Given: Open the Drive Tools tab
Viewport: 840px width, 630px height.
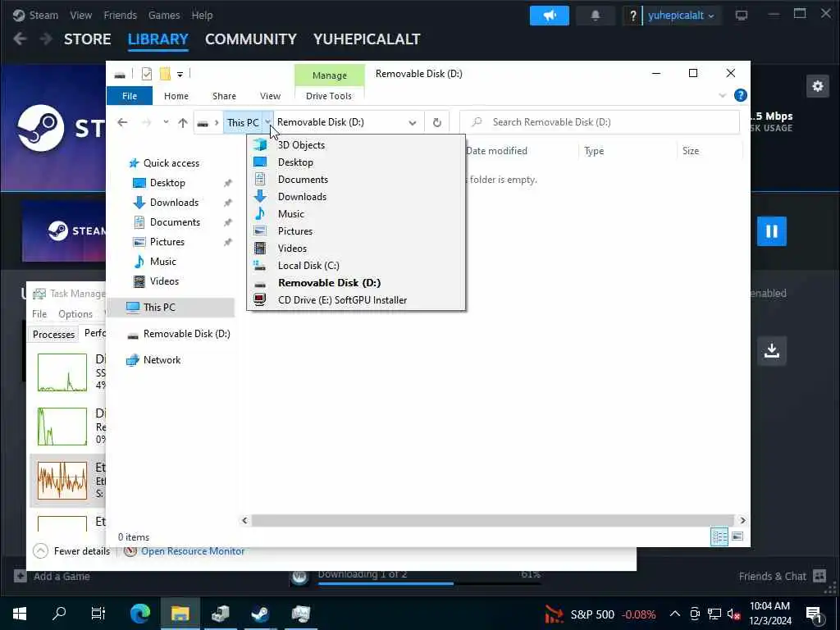Looking at the screenshot, I should 329,96.
